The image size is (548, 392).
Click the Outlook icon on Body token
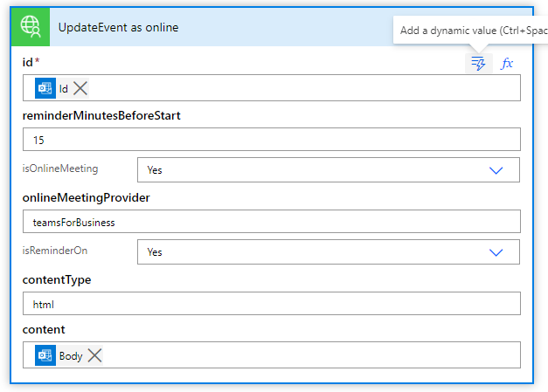click(x=45, y=355)
